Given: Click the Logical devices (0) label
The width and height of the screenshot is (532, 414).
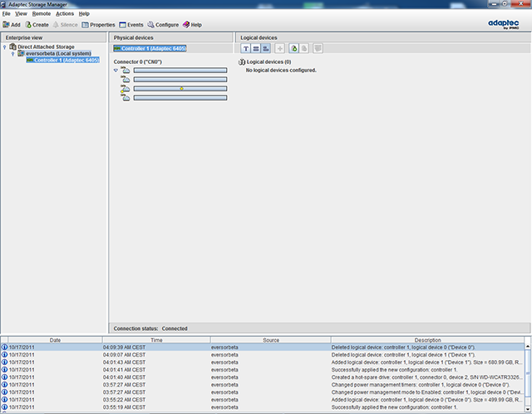Looking at the screenshot, I should pyautogui.click(x=268, y=62).
